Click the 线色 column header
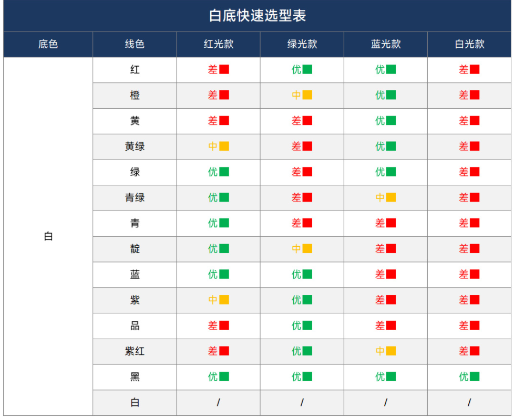This screenshot has height=420, width=514. pyautogui.click(x=135, y=44)
